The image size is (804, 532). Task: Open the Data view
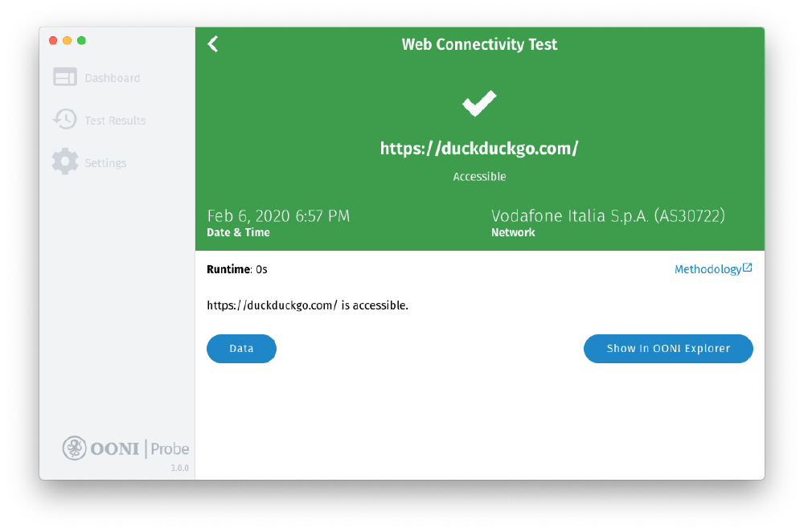coord(241,348)
